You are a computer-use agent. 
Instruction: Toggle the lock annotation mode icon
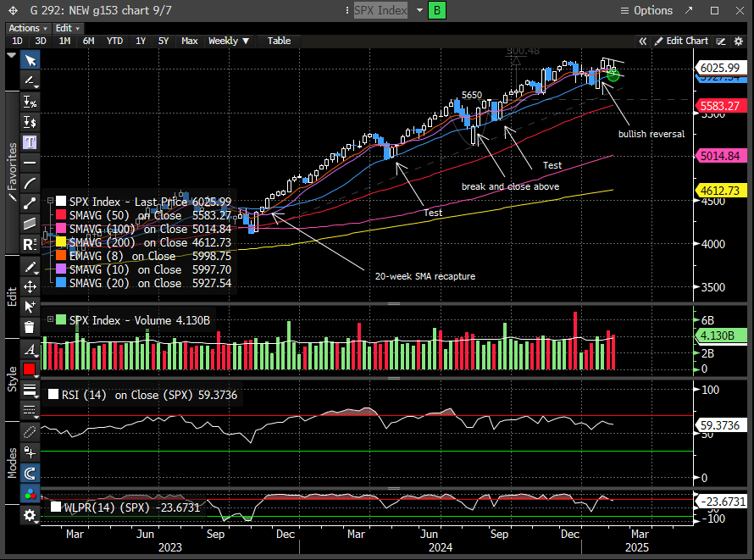[x=30, y=452]
